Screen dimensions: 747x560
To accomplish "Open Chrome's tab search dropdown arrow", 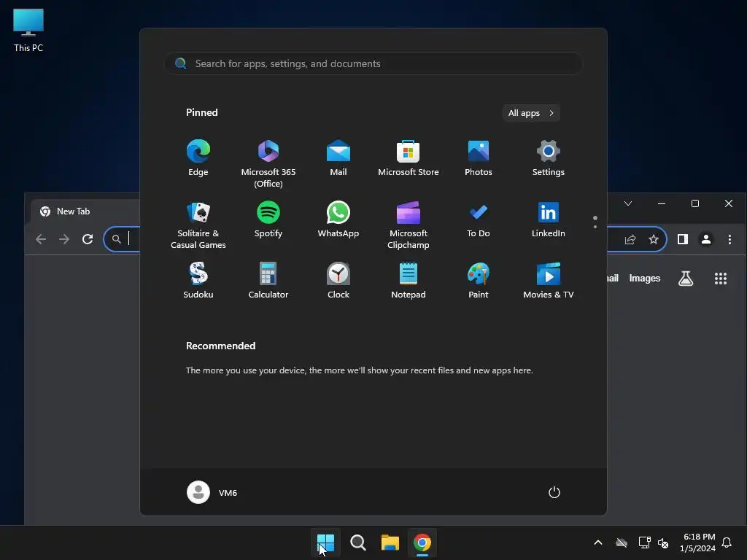I will coord(628,203).
